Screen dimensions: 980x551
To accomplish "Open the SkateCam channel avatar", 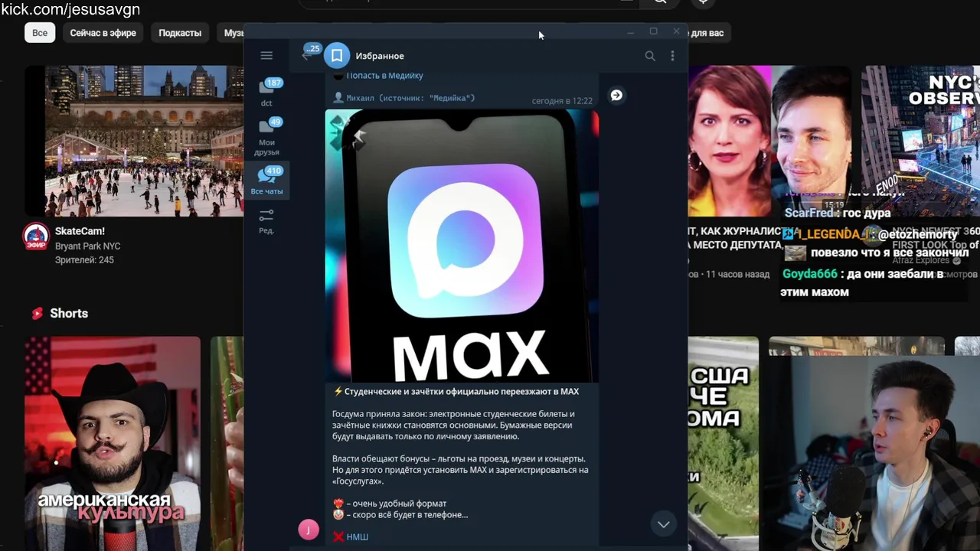I will coord(35,236).
